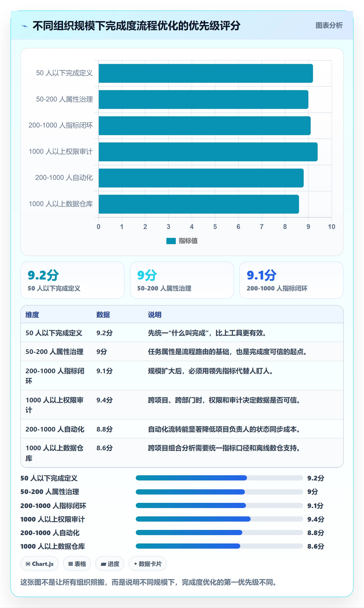The image size is (364, 608).
Task: Select table cell 任务属性是流程路由的基础
Action: [188, 352]
